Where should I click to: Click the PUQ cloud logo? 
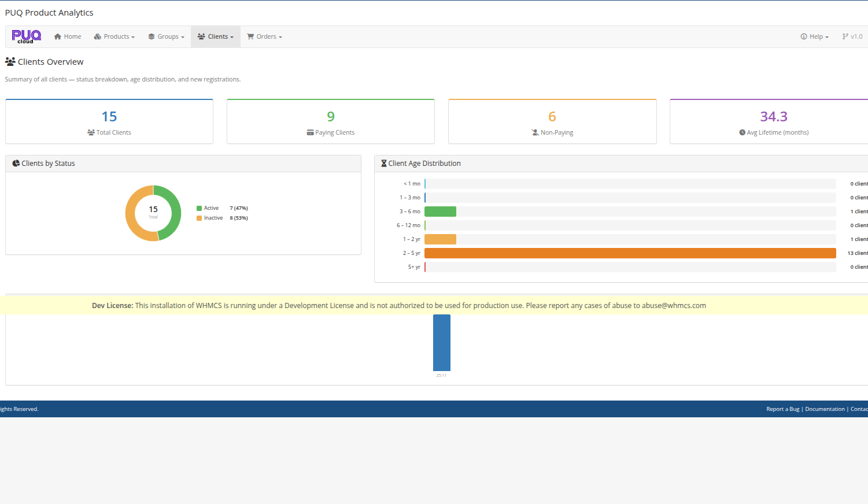pyautogui.click(x=26, y=36)
